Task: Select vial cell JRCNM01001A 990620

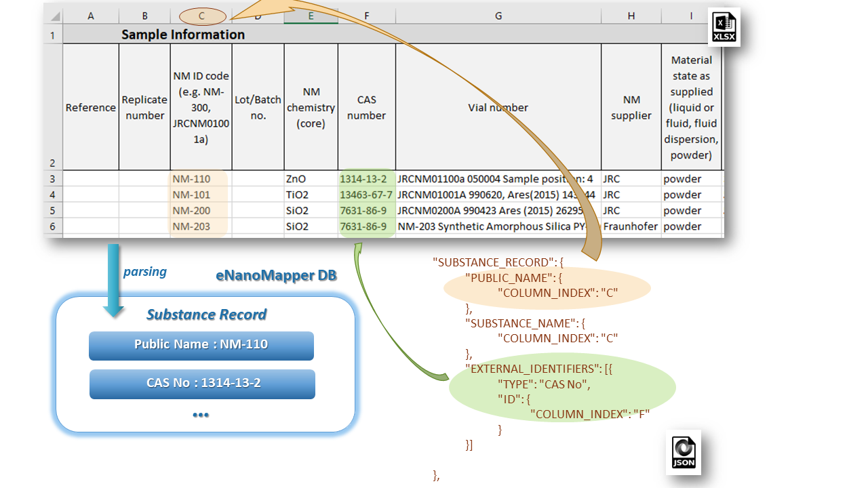Action: (x=498, y=195)
